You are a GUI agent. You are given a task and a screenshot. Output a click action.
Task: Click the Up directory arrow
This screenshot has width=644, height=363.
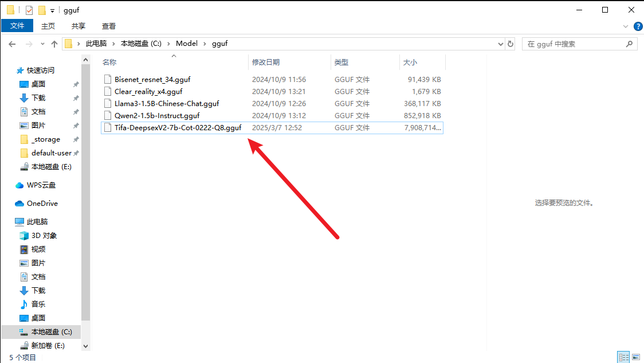[x=54, y=44]
